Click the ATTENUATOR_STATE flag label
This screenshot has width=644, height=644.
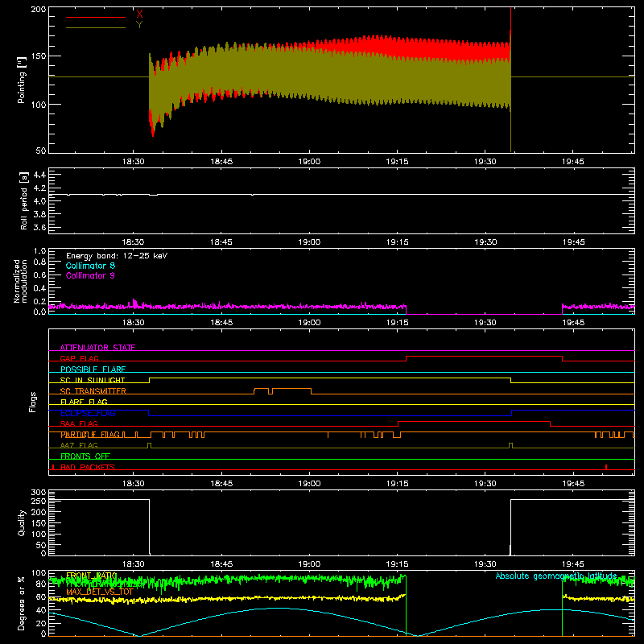[97, 348]
